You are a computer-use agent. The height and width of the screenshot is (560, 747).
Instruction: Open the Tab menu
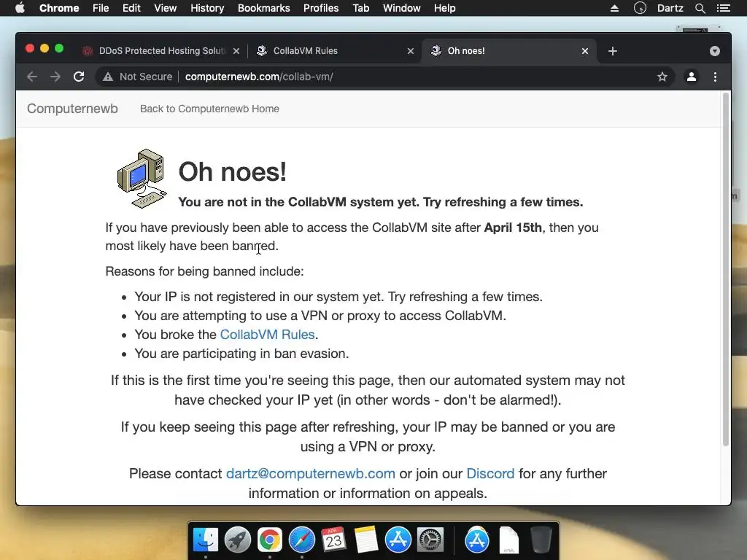[360, 8]
